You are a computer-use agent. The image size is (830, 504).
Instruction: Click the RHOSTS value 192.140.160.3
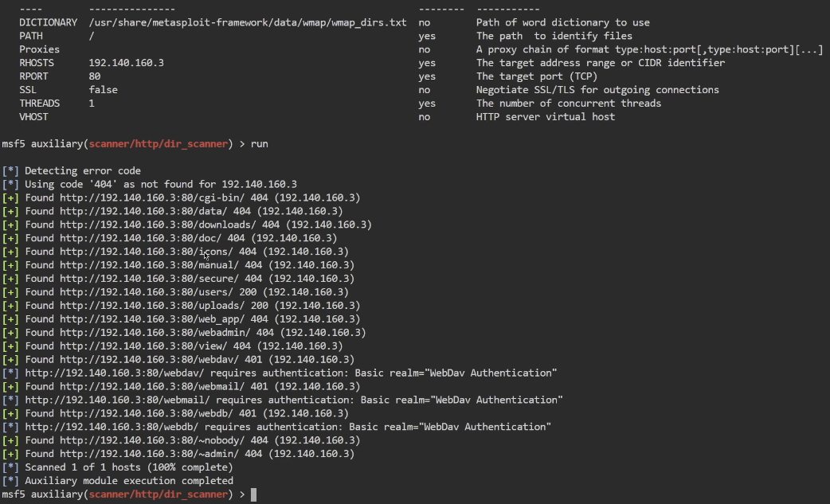(x=127, y=63)
